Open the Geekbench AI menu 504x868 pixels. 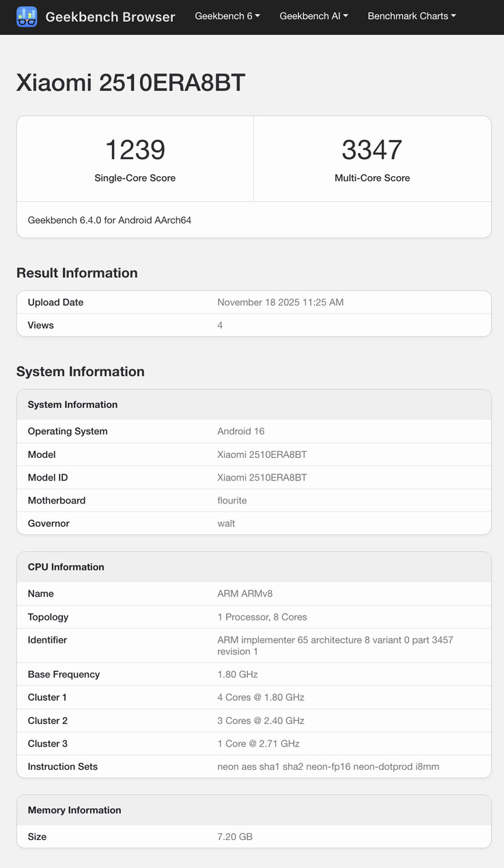313,16
